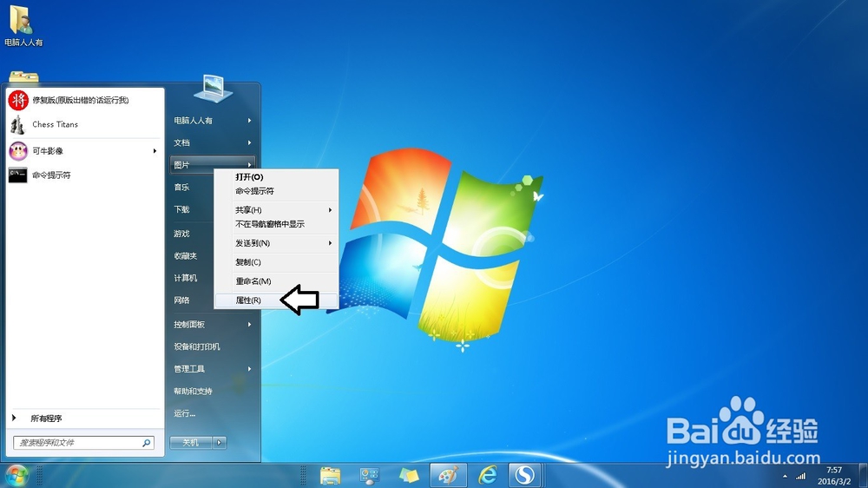Expand 可牛影像 jump list arrow
868x488 pixels.
[x=155, y=151]
